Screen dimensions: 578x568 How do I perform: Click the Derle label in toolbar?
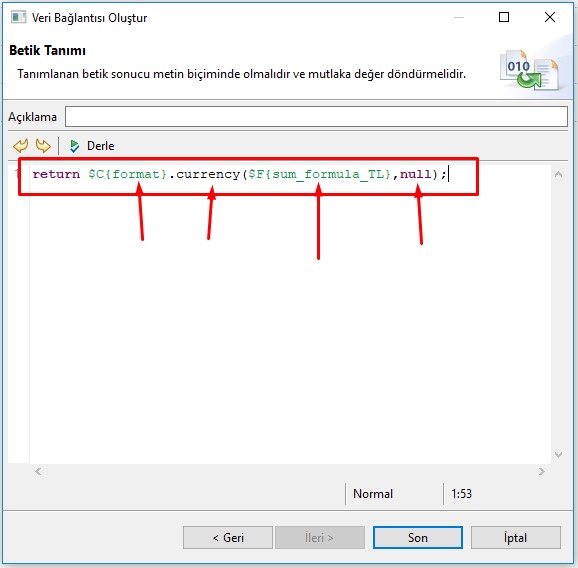[x=100, y=146]
